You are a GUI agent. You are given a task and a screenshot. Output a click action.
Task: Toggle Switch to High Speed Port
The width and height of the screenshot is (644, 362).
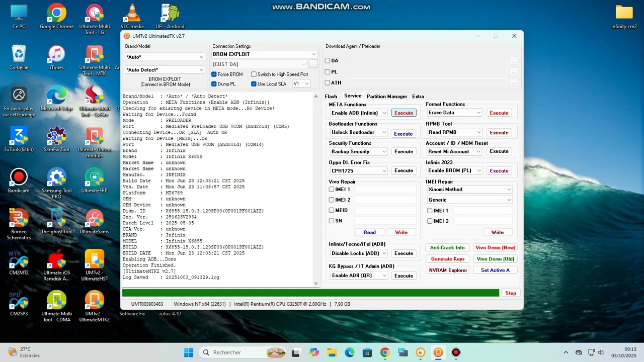pyautogui.click(x=254, y=74)
